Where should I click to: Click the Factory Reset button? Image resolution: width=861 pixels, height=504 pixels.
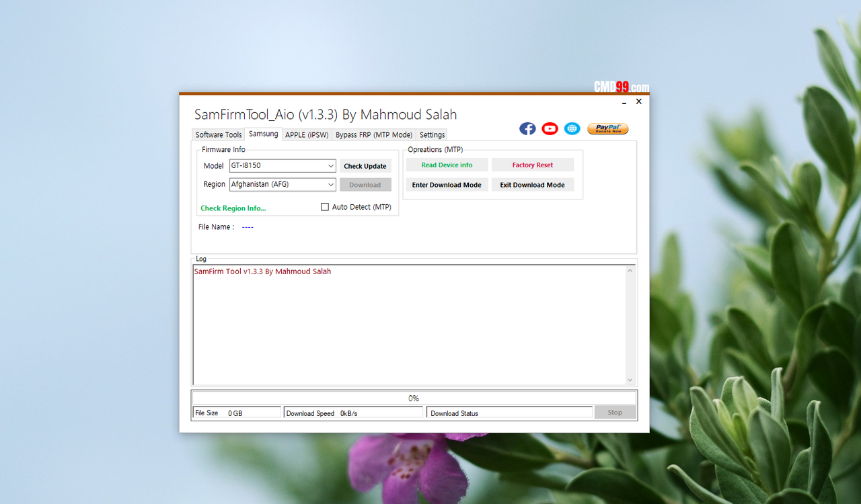tap(533, 165)
